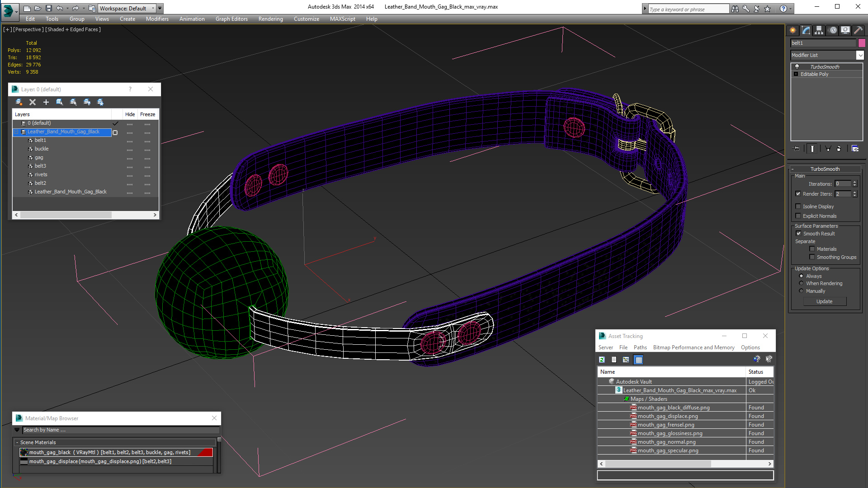Open the Graph Editors menu
This screenshot has height=488, width=868.
tap(231, 19)
